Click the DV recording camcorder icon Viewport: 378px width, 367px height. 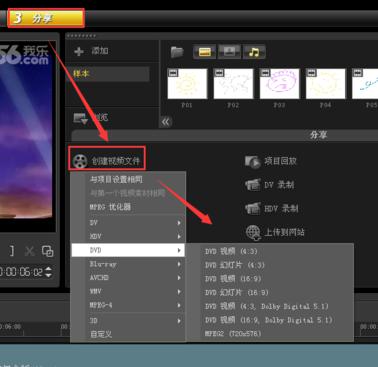point(253,185)
